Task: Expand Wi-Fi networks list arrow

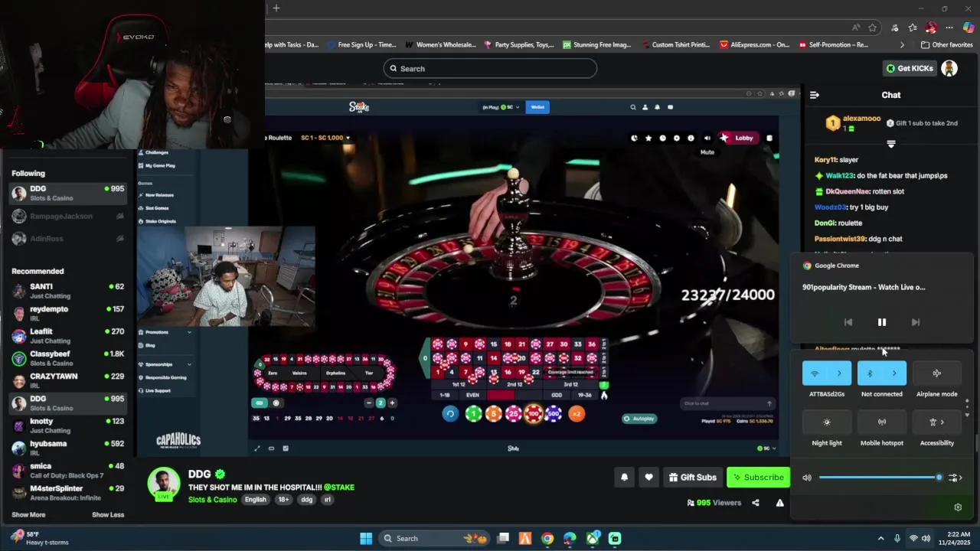Action: 839,373
